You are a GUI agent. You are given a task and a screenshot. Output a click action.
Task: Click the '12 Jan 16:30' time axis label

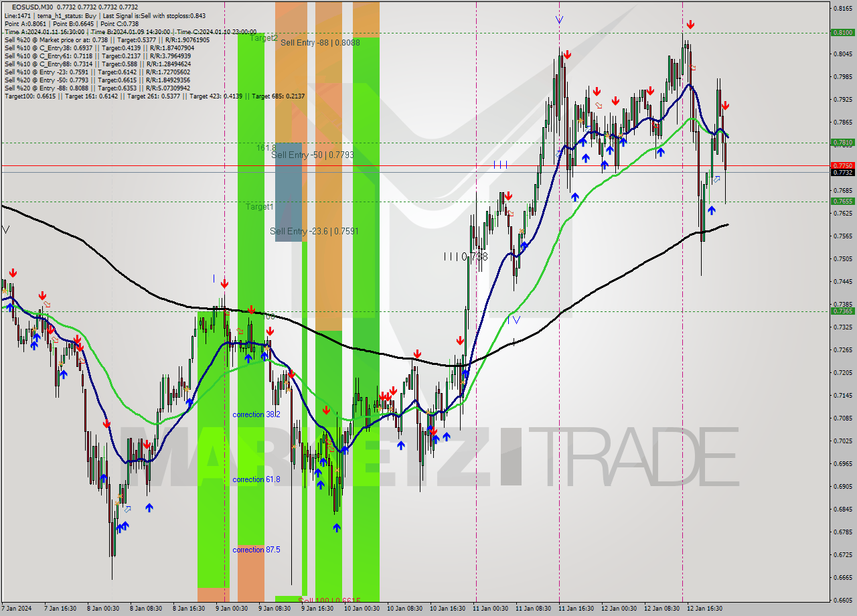[705, 609]
